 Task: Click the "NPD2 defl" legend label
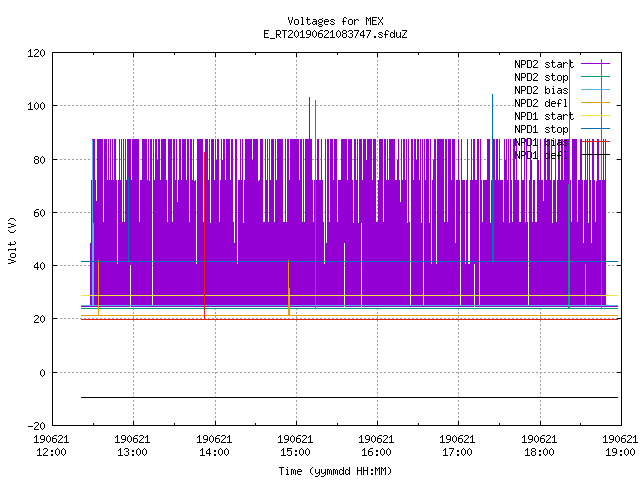click(541, 103)
